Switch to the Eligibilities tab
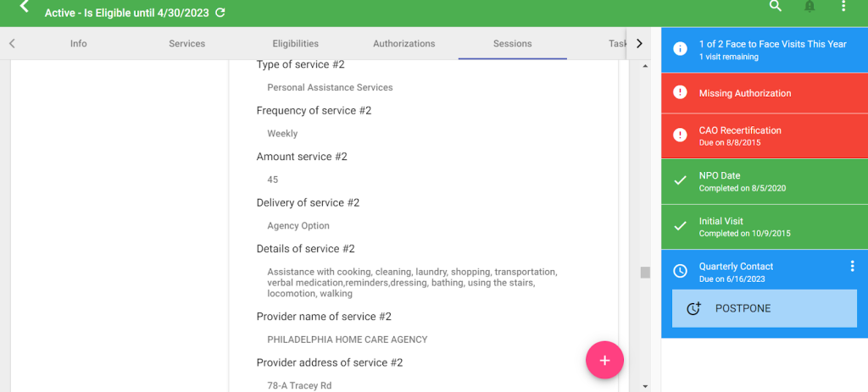 coord(295,43)
